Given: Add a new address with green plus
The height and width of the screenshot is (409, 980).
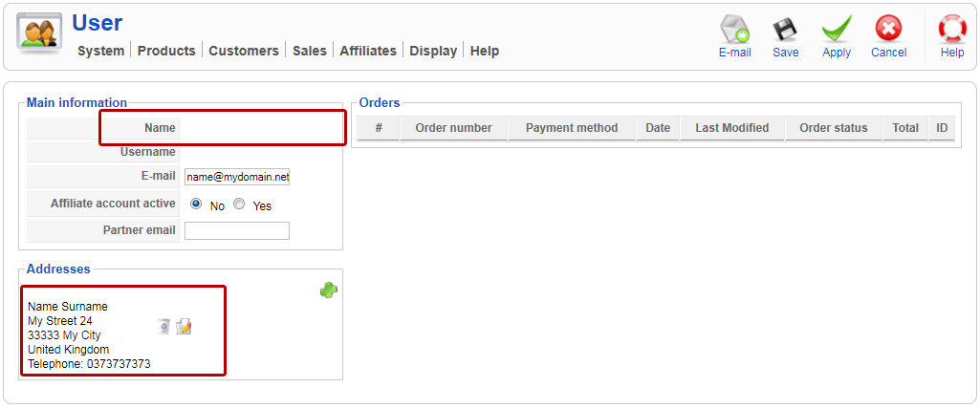Looking at the screenshot, I should (329, 291).
